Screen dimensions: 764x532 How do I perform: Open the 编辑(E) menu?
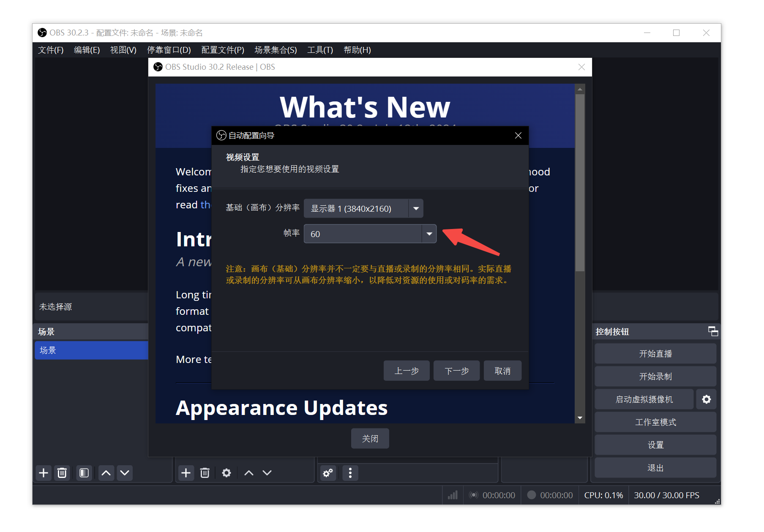coord(87,50)
